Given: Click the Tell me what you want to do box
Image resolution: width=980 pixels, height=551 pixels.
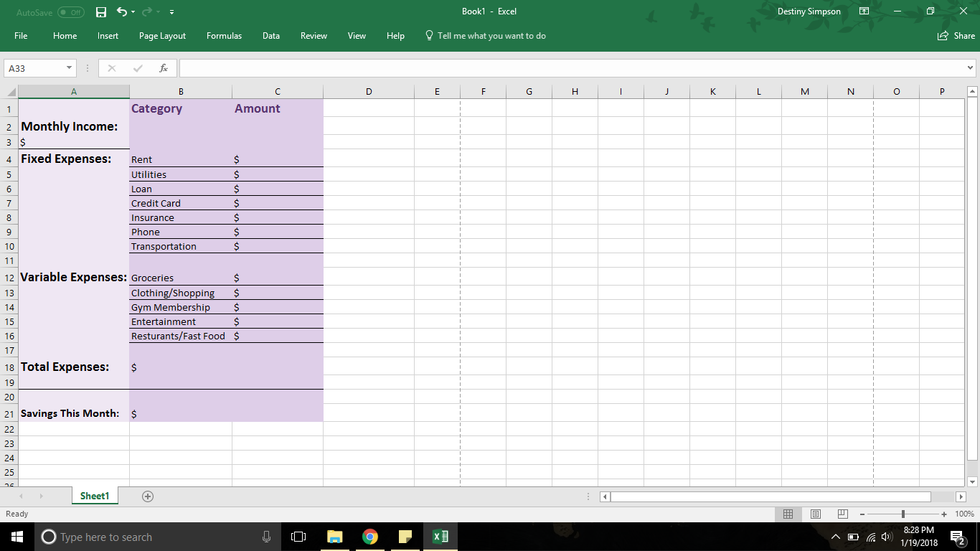Looking at the screenshot, I should click(491, 36).
